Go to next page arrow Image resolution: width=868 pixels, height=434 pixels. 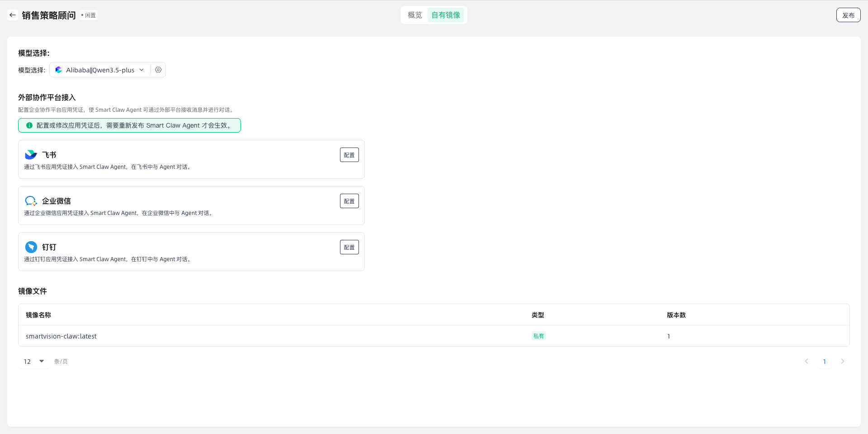[842, 361]
